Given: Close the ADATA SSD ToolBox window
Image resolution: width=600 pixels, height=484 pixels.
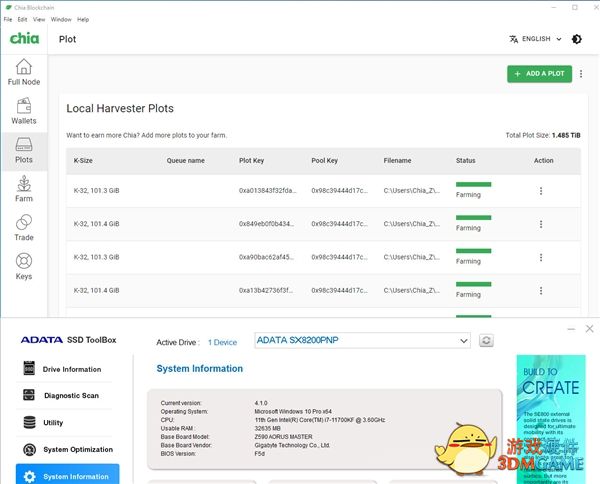Looking at the screenshot, I should tap(589, 329).
